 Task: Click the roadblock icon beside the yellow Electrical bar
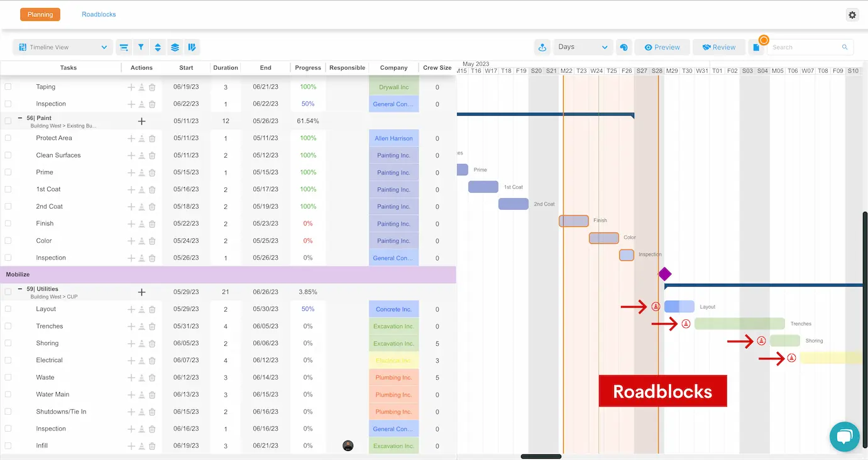tap(791, 358)
